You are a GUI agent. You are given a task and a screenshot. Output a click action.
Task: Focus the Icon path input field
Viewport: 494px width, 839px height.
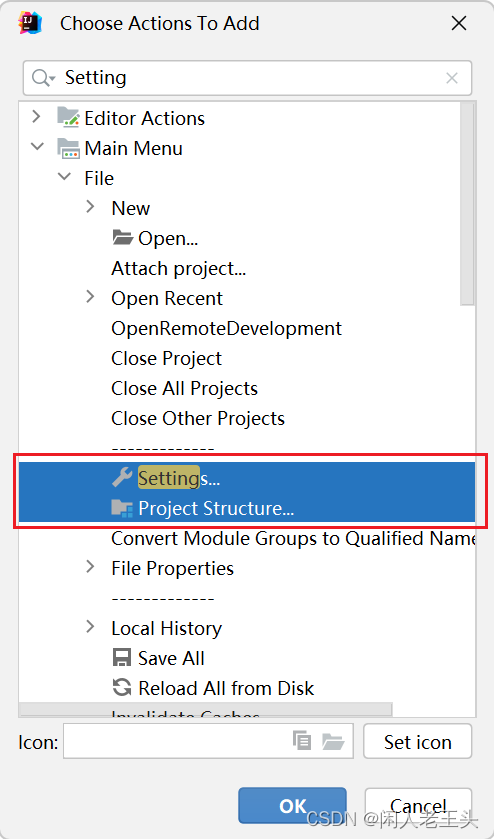[x=177, y=741]
